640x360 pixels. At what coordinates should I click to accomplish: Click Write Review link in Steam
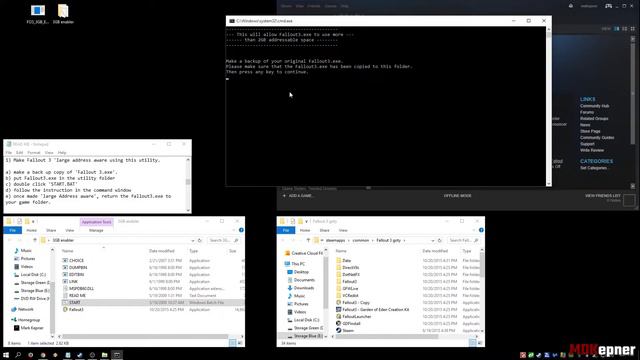click(592, 150)
